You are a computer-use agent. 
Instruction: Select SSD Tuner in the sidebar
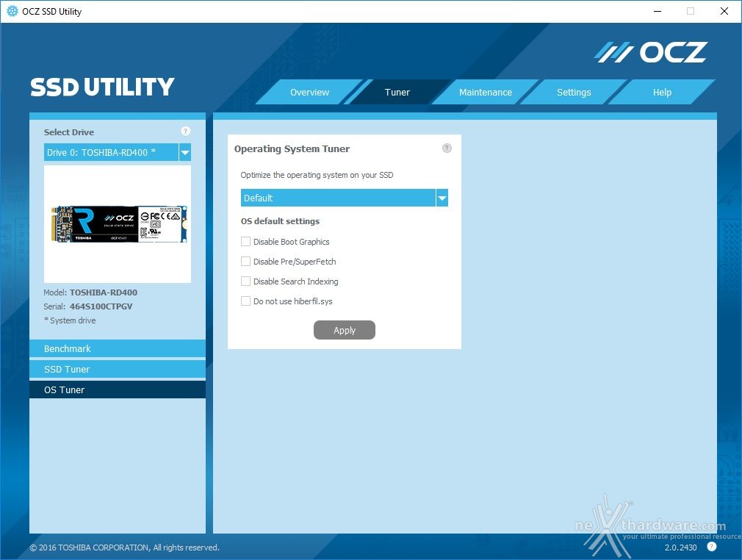(118, 369)
